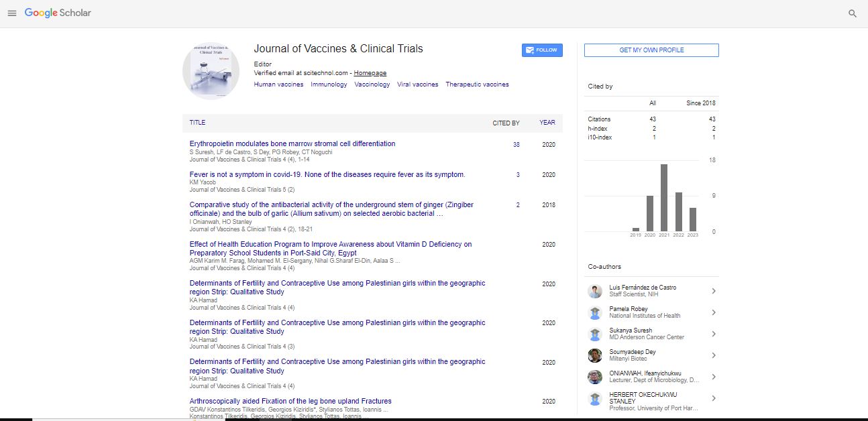Open Soumyadeep Dey co-author profile
Image resolution: width=868 pixels, height=421 pixels.
tap(633, 352)
